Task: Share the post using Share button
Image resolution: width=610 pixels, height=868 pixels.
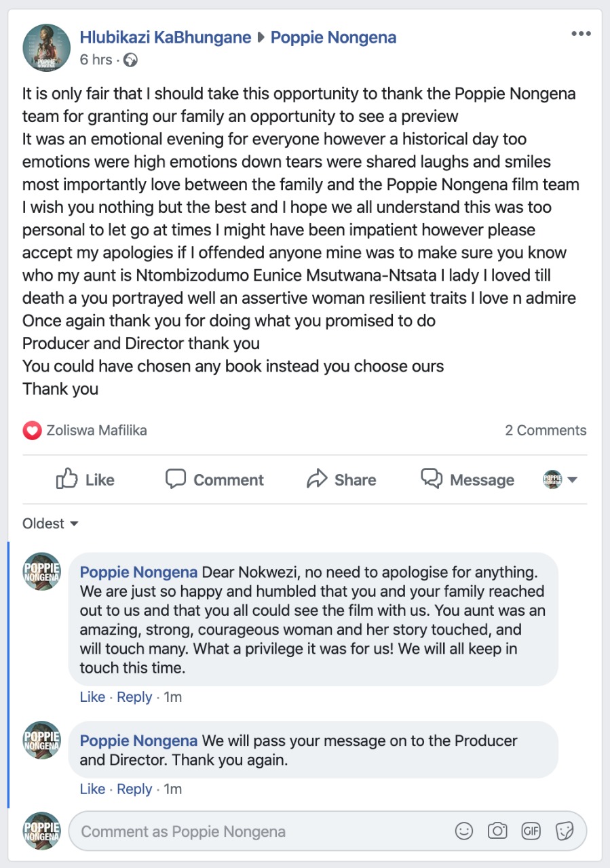Action: [x=341, y=479]
